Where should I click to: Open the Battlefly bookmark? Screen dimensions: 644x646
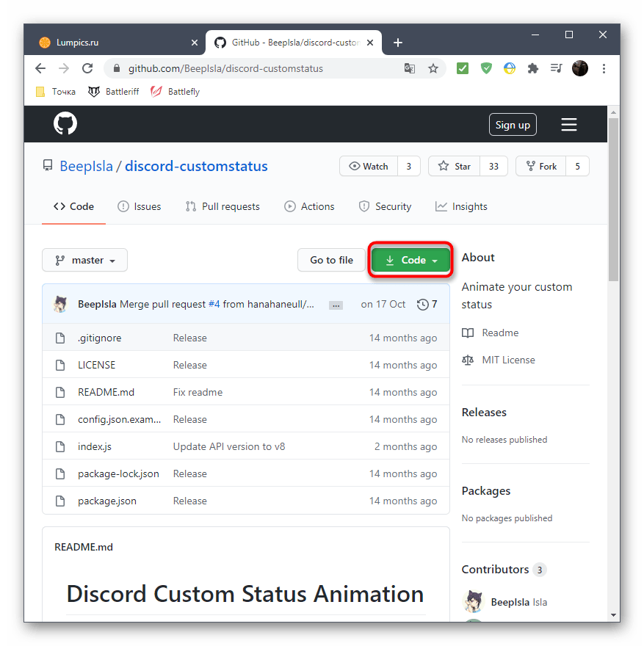(x=175, y=92)
